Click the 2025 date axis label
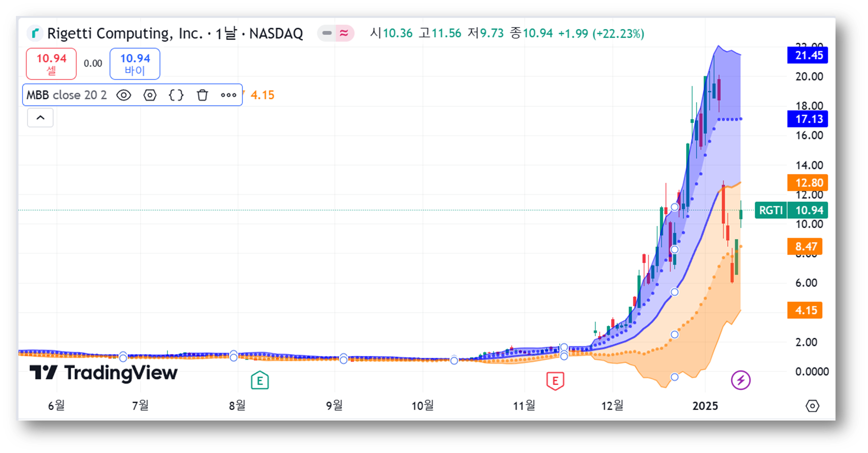This screenshot has width=868, height=453. coord(705,406)
